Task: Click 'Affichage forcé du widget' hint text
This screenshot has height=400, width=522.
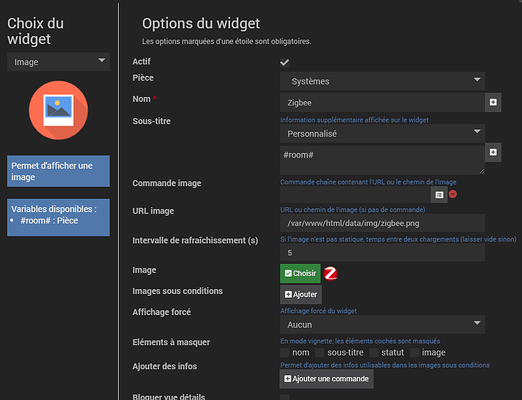Action: (x=318, y=311)
